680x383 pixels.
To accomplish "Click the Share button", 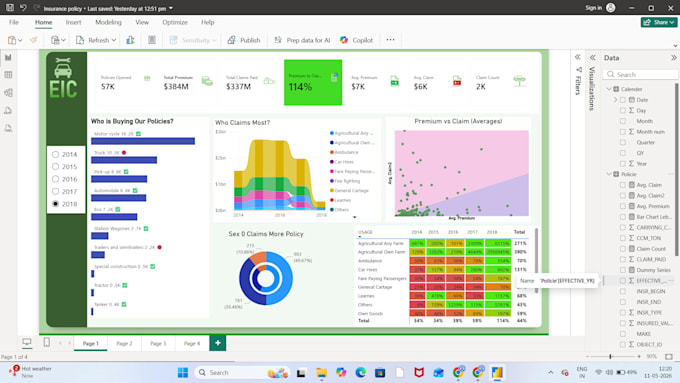I will 659,22.
